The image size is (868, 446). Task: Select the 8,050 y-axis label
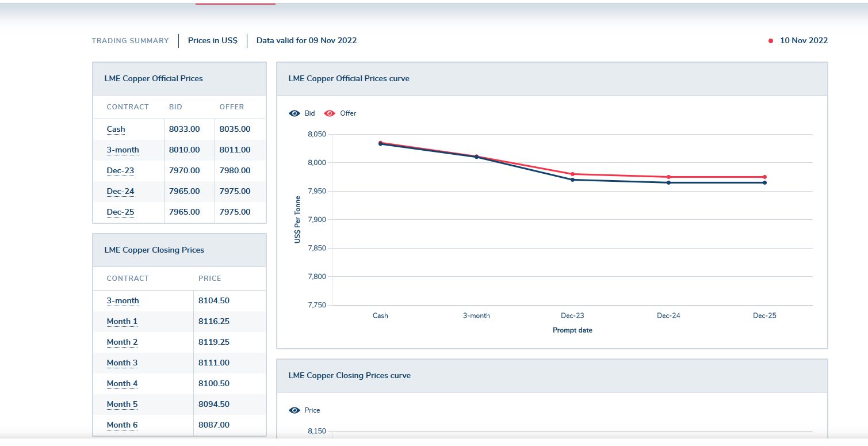(317, 135)
